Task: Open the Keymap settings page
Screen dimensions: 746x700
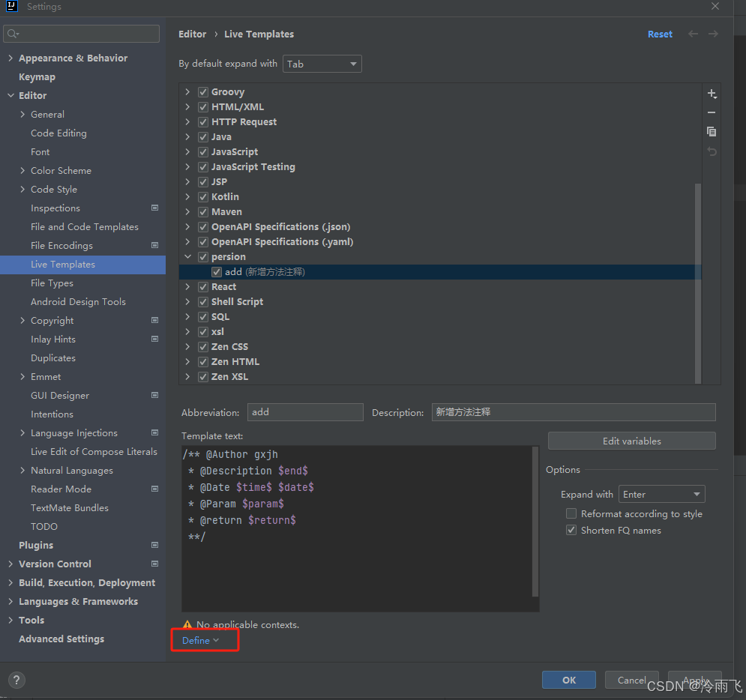Action: (37, 77)
